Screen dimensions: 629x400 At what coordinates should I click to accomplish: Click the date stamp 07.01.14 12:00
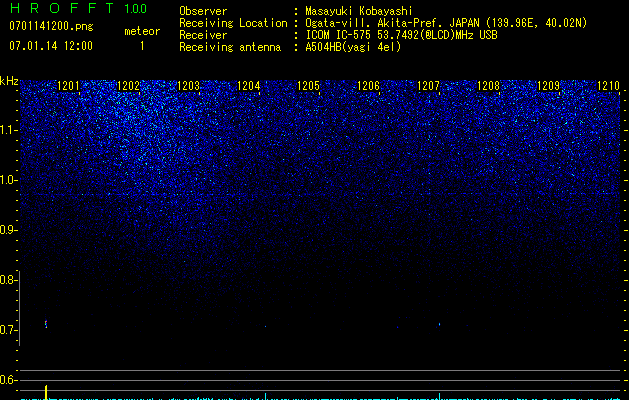(51, 46)
